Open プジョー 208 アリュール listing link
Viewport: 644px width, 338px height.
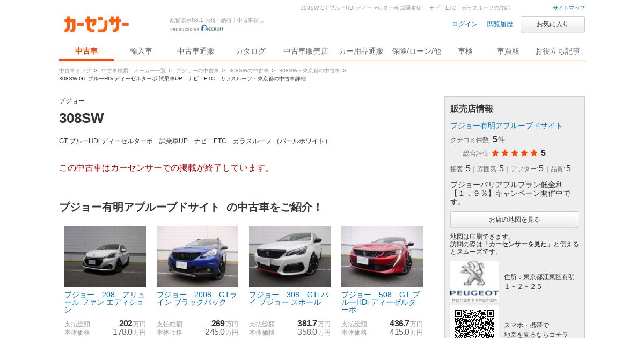105,302
